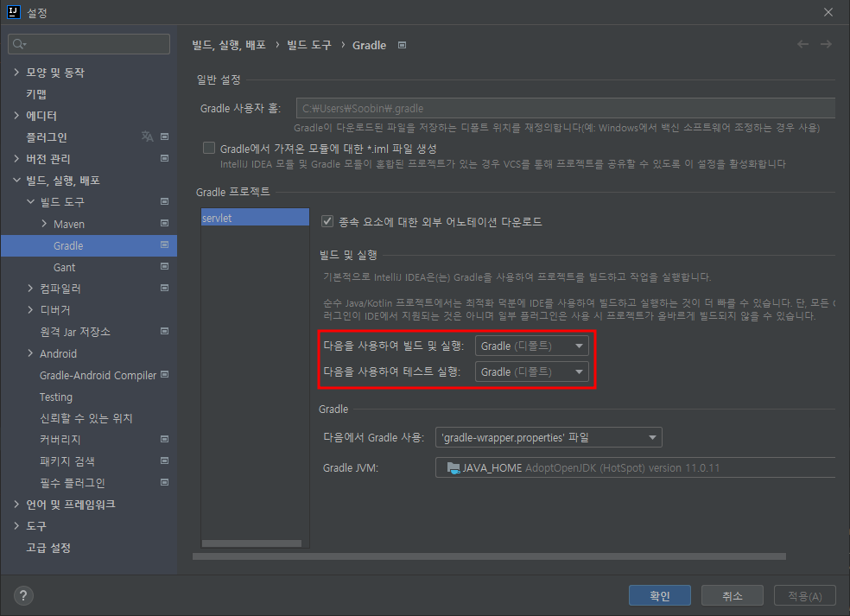Click the back navigation arrow
This screenshot has width=850, height=616.
coord(802,44)
